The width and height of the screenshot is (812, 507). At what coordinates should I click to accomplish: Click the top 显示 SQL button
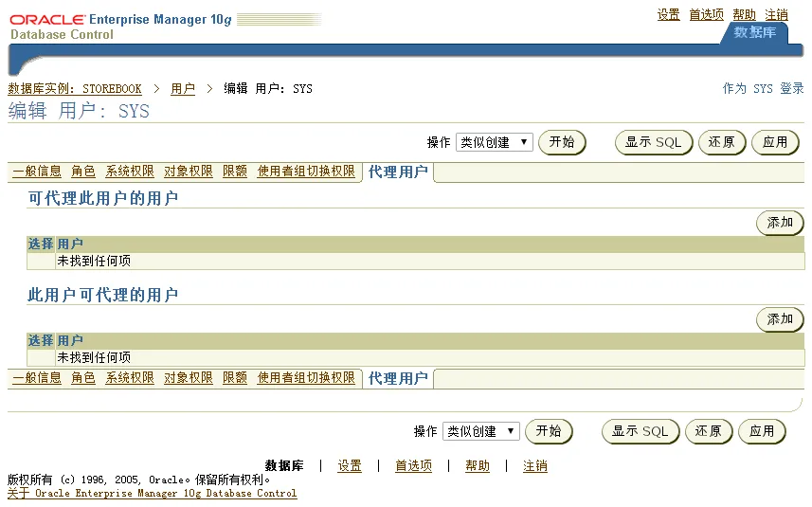click(654, 142)
